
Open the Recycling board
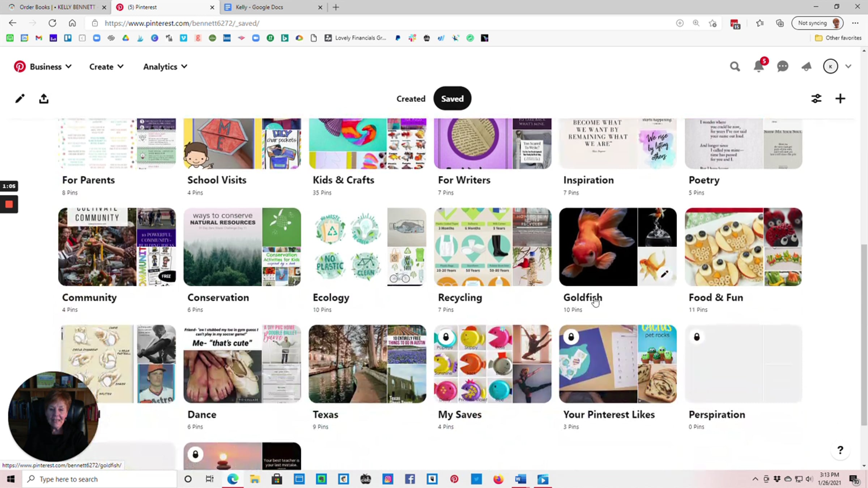493,247
